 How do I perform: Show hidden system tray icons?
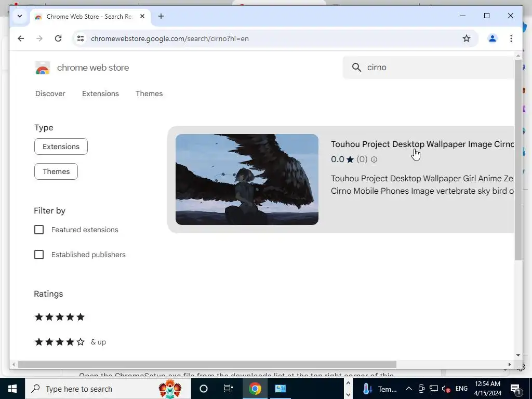pos(409,389)
